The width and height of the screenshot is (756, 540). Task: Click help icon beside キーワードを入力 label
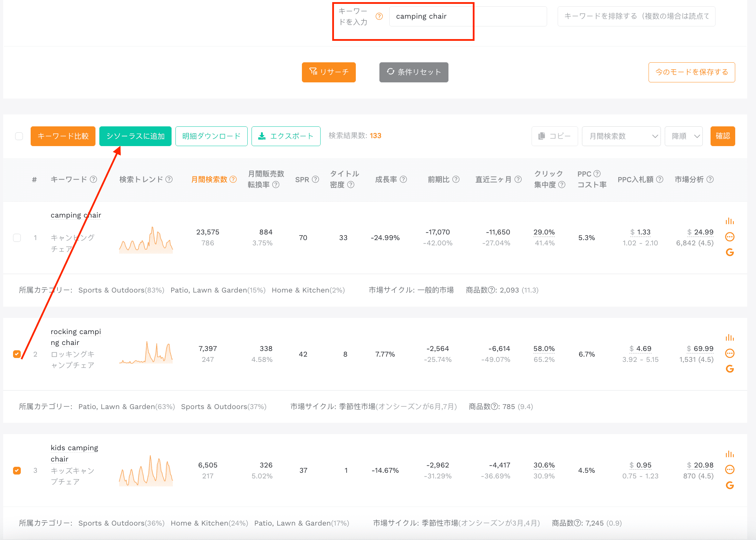379,16
